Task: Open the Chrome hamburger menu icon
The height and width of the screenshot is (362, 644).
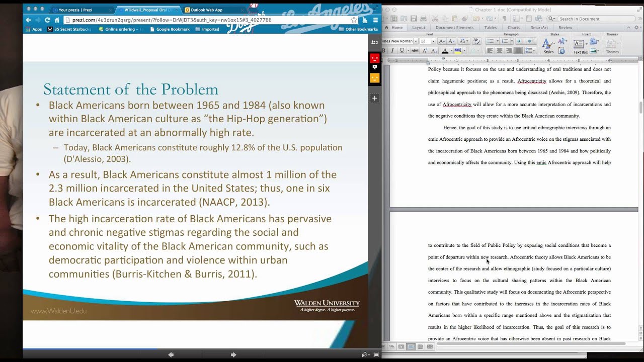Action: pos(374,20)
